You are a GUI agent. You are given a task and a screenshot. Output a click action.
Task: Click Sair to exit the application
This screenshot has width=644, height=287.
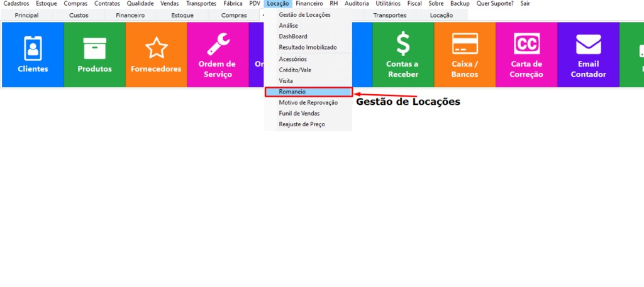(x=525, y=4)
